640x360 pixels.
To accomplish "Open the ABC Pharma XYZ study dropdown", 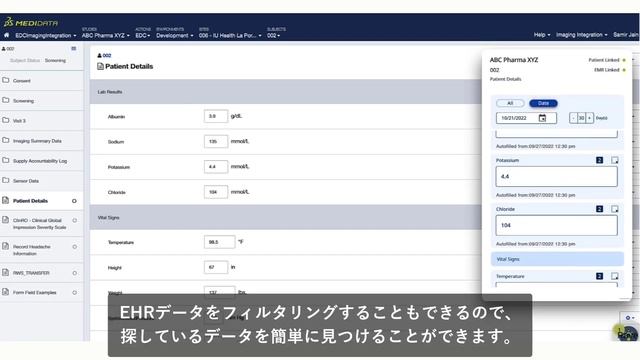I will point(105,36).
